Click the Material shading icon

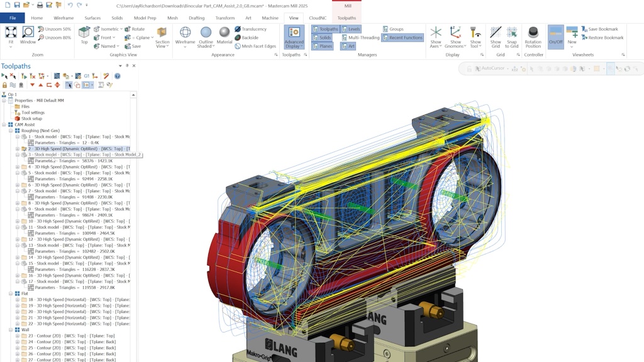pos(225,35)
